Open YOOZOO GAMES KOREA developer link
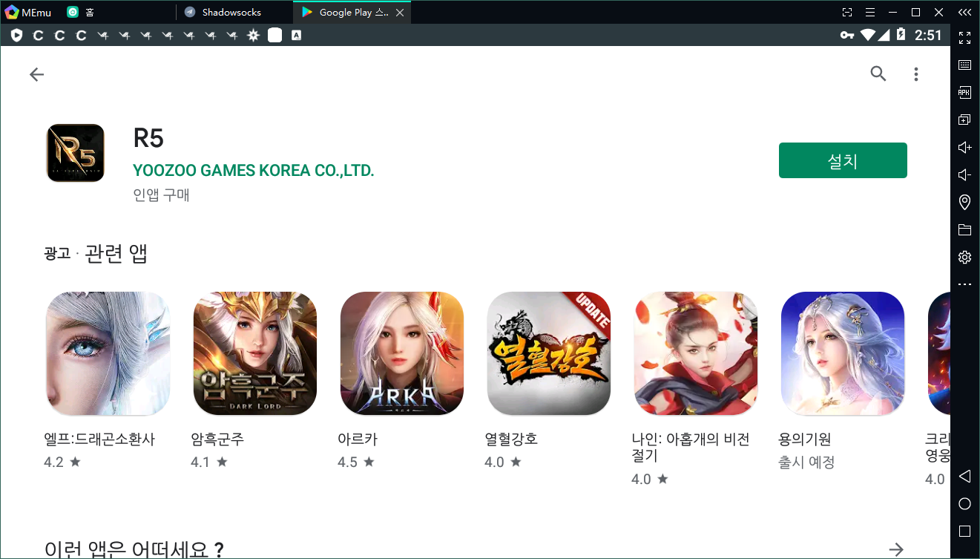This screenshot has height=559, width=980. point(253,171)
